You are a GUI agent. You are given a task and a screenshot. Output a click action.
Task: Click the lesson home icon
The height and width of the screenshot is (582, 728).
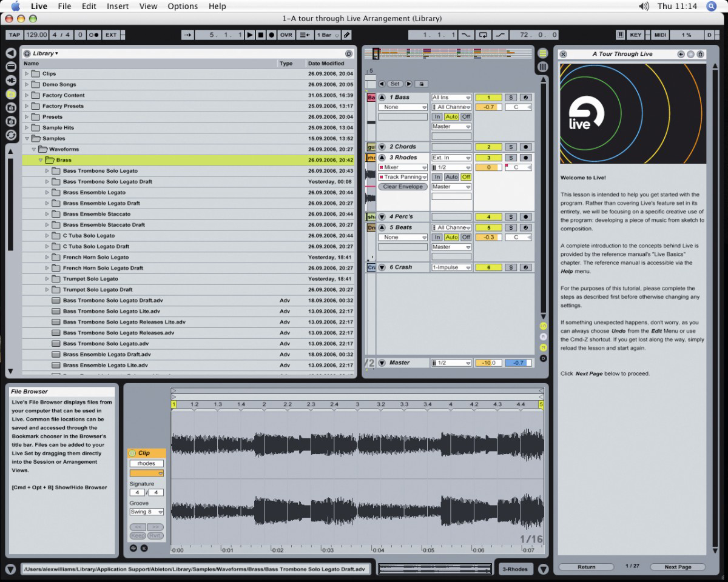(700, 54)
